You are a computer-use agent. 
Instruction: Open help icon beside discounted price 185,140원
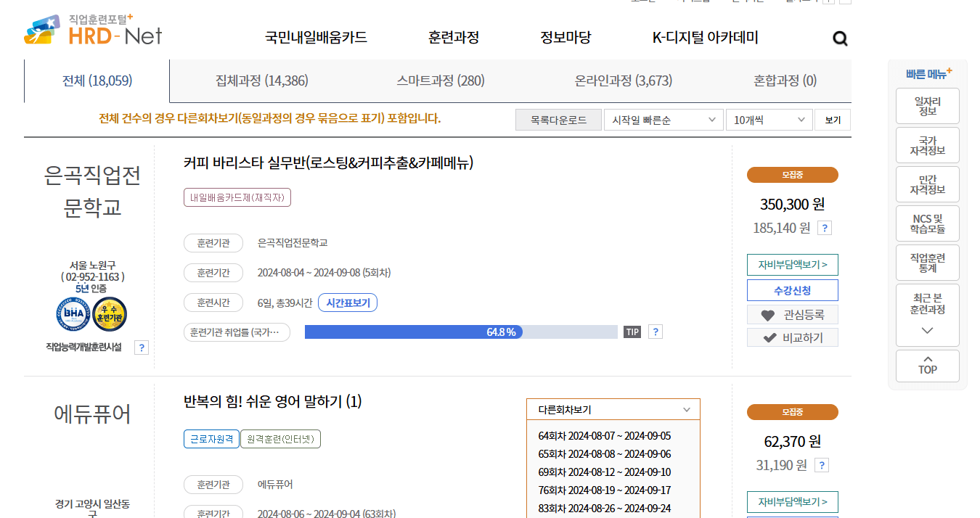pyautogui.click(x=825, y=228)
